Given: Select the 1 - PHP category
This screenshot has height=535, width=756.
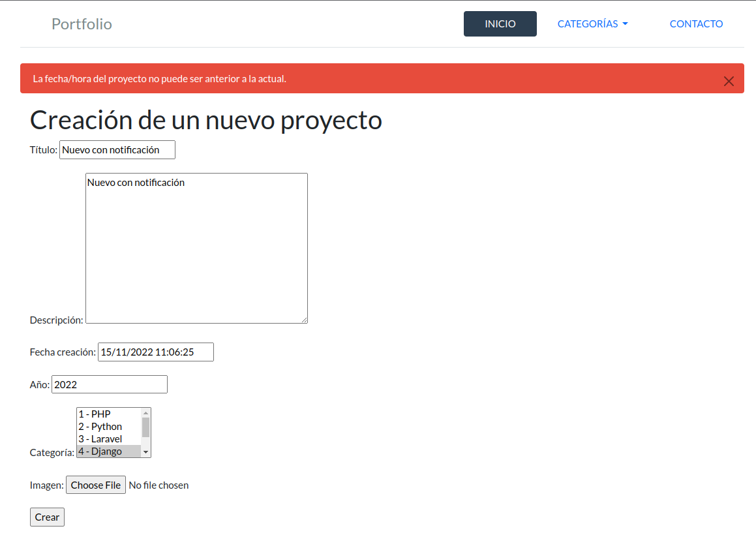Looking at the screenshot, I should point(108,414).
